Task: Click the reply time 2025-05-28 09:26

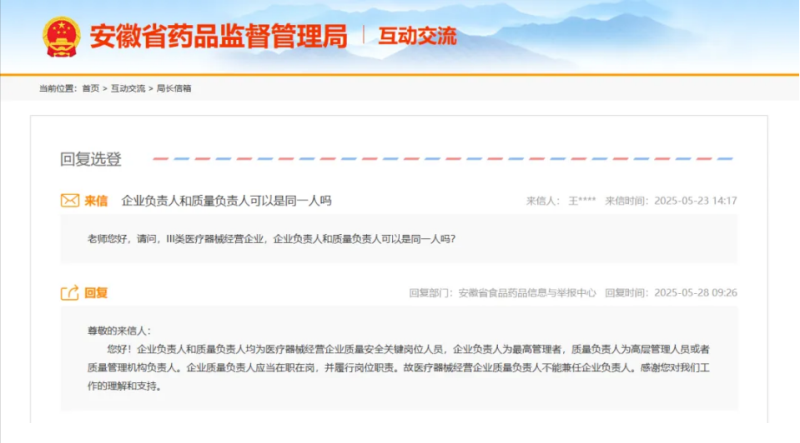Action: coord(695,293)
